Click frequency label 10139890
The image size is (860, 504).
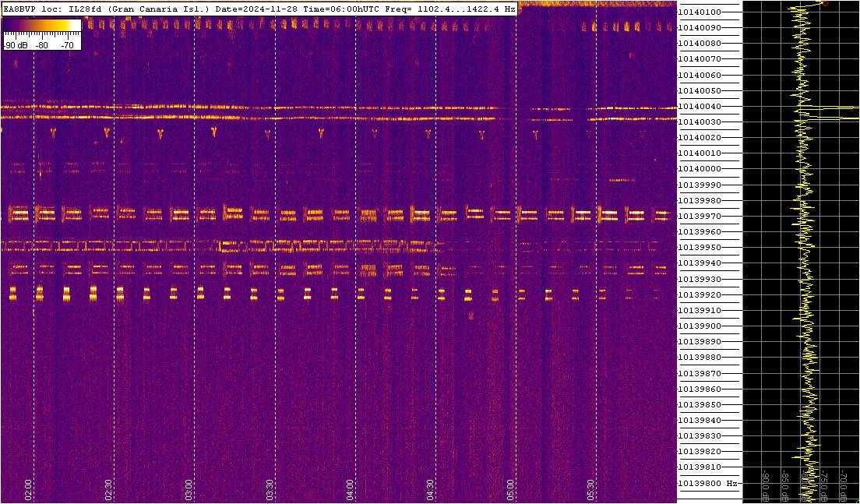click(x=700, y=342)
